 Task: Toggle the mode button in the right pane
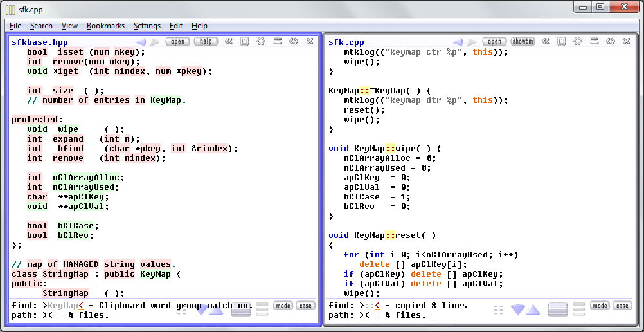pyautogui.click(x=600, y=306)
